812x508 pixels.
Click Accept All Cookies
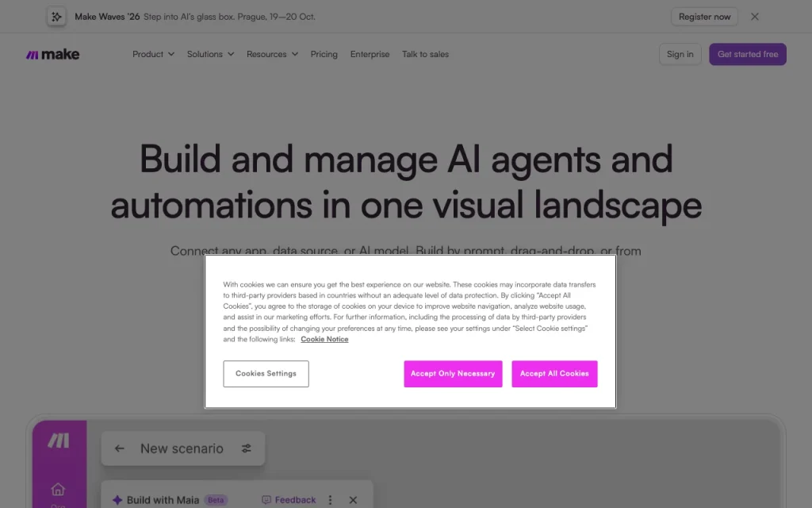point(554,374)
